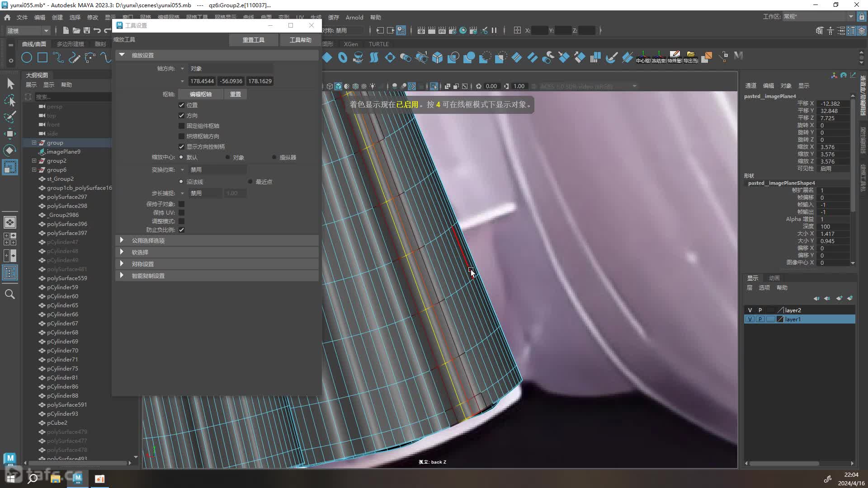Viewport: 868px width, 488px height.
Task: Activate the Rotate tool in toolbox
Action: pyautogui.click(x=10, y=150)
